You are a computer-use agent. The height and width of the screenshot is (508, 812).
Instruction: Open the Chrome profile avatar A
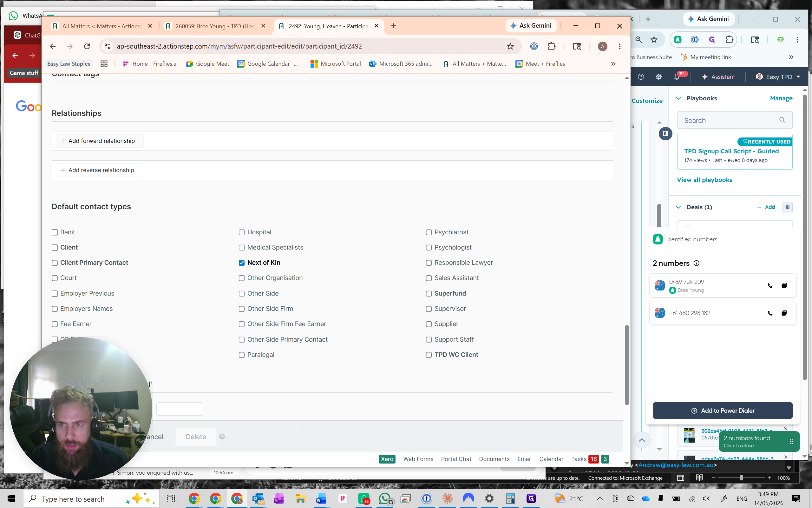coord(602,46)
